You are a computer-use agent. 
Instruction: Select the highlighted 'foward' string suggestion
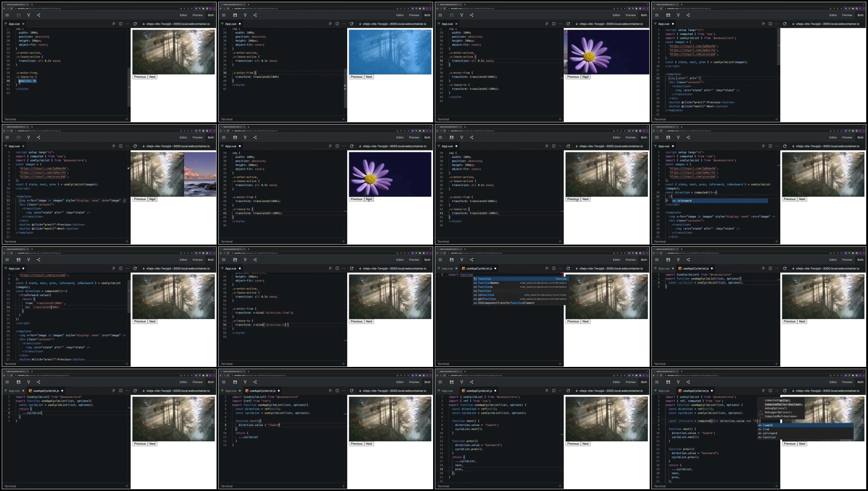(x=805, y=425)
